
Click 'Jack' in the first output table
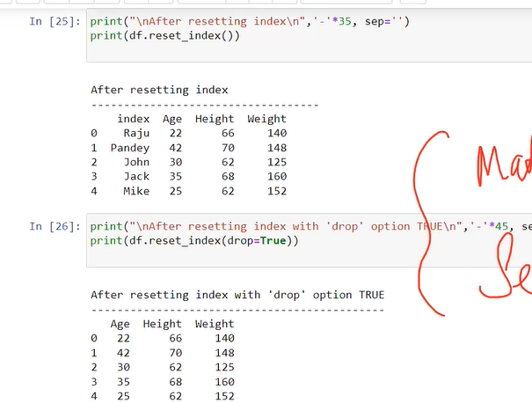[136, 177]
